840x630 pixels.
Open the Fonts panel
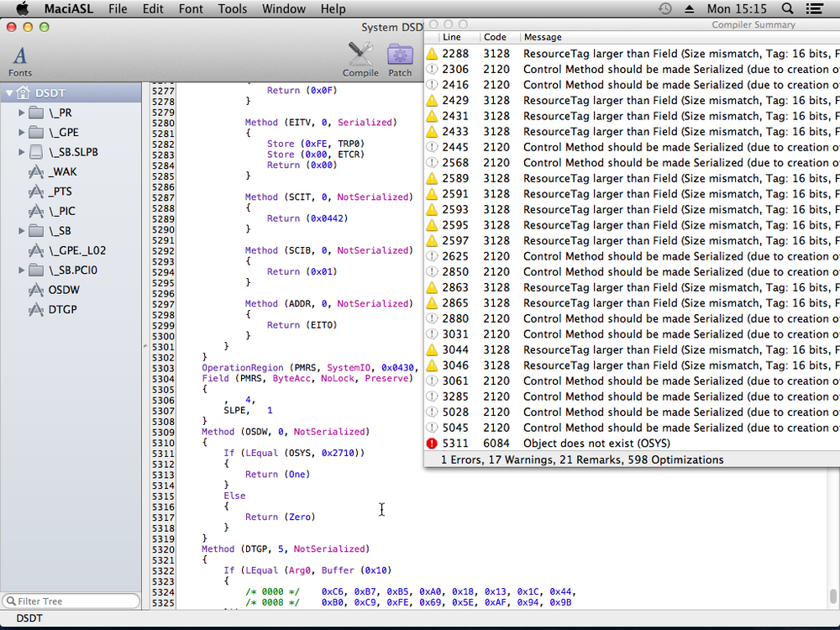(x=19, y=57)
